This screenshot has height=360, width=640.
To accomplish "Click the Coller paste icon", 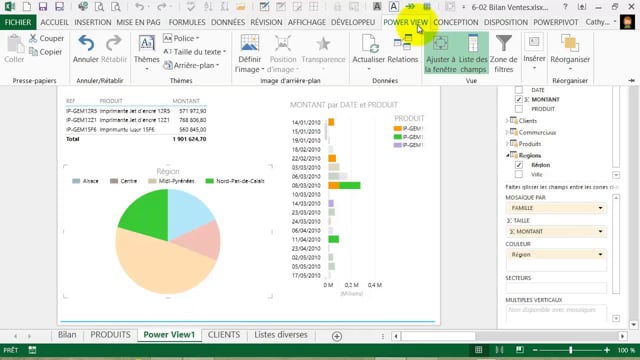I will (15, 44).
